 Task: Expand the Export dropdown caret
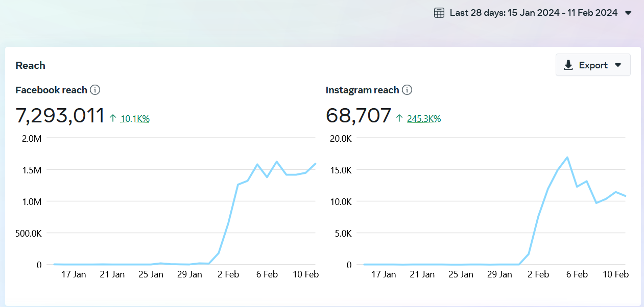click(618, 65)
